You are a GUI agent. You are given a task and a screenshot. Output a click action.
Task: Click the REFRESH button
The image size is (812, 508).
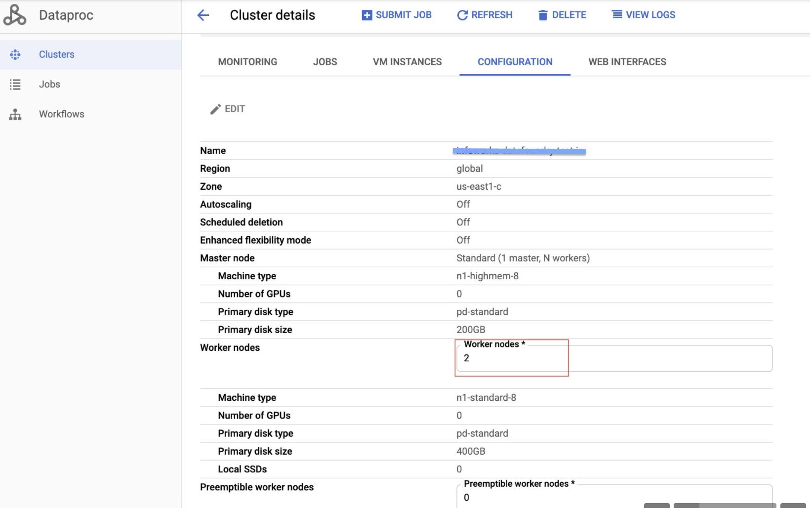[485, 15]
